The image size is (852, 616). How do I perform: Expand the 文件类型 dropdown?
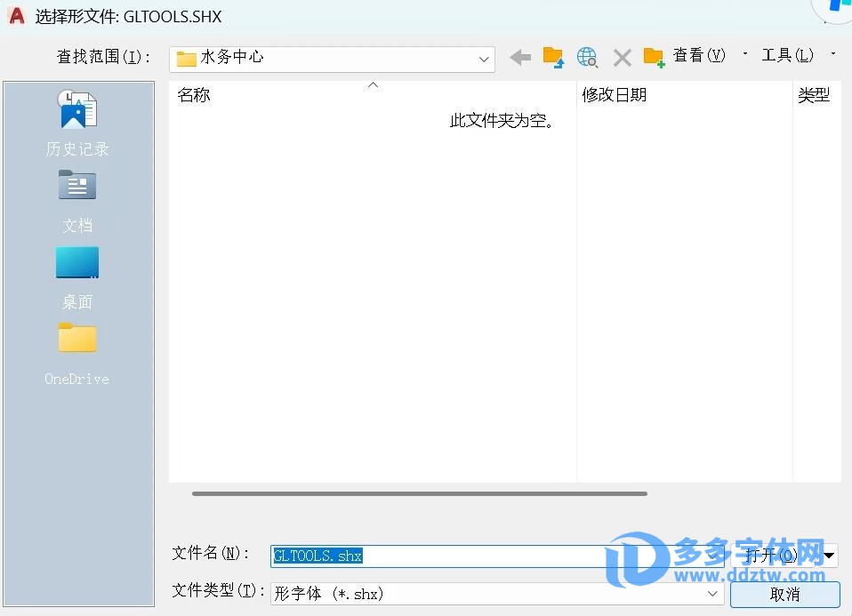[x=712, y=594]
